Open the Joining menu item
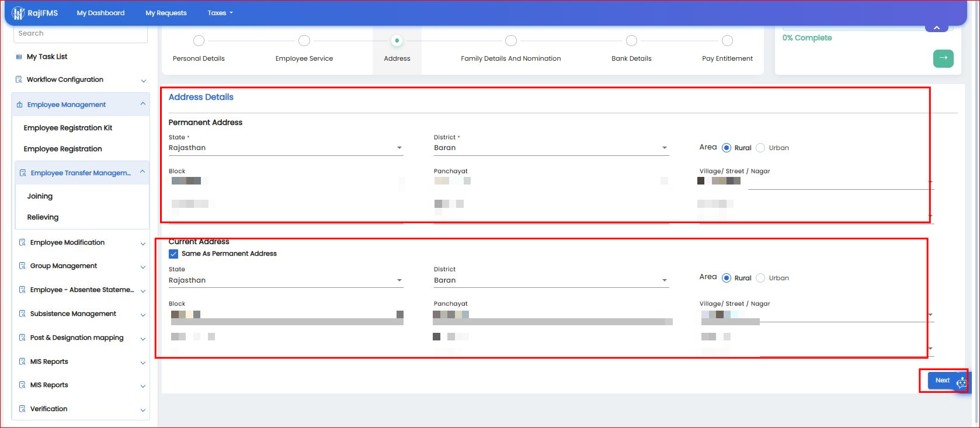Screen dimensions: 980x428 point(40,196)
